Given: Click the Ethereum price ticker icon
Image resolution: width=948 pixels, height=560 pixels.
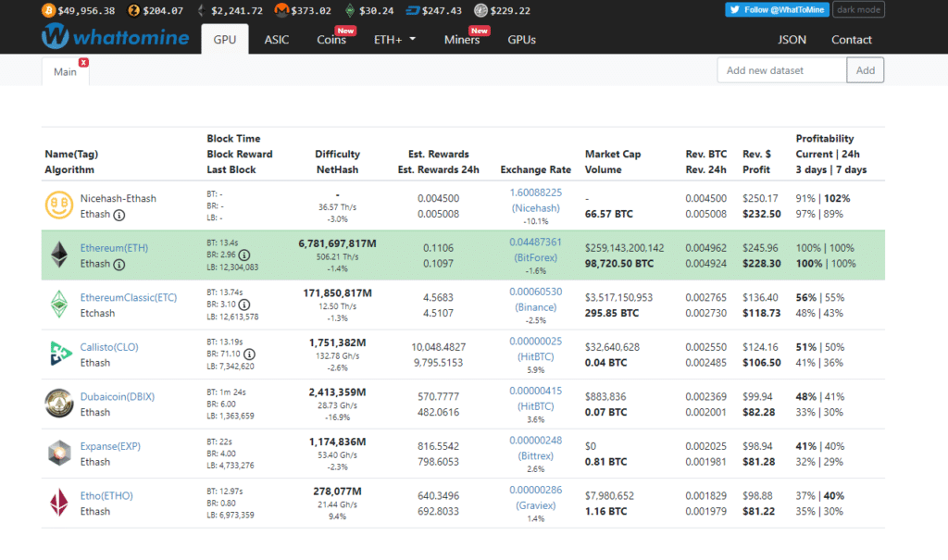Looking at the screenshot, I should pos(201,10).
